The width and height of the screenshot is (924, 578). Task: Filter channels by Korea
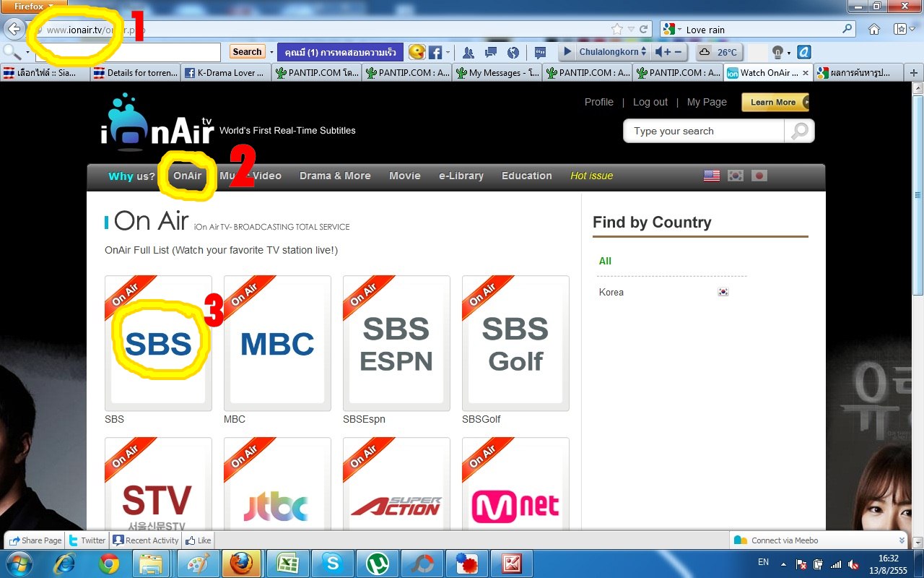(x=611, y=292)
